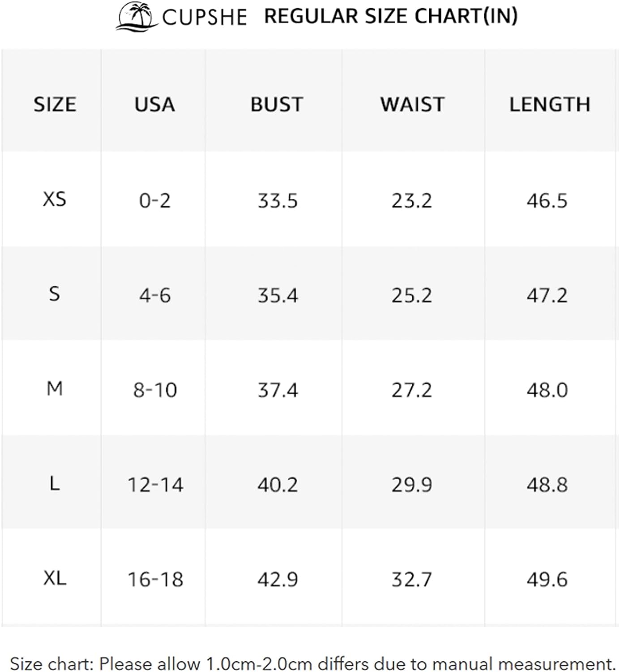Click the 32.7 waist value
Screen dimensions: 620x672
(412, 580)
